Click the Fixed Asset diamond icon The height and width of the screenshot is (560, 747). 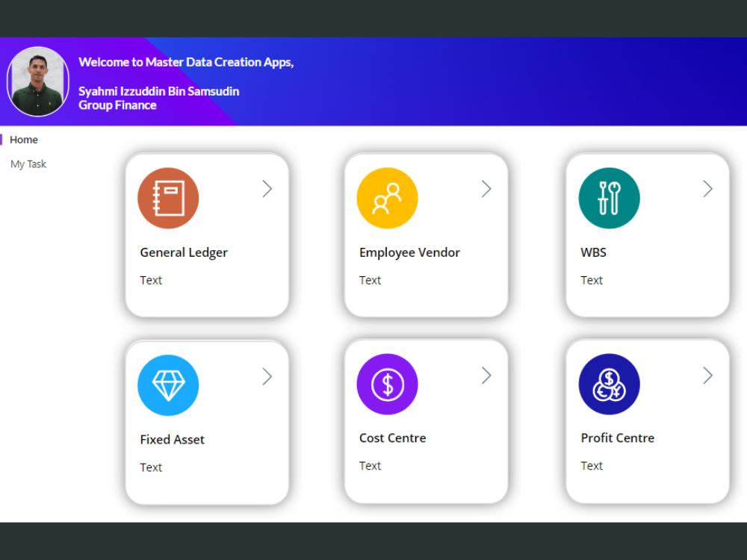point(168,384)
